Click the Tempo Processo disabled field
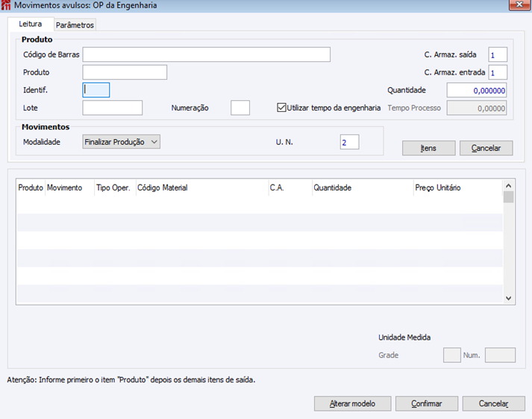Screen dimensions: 532x419 [x=477, y=108]
